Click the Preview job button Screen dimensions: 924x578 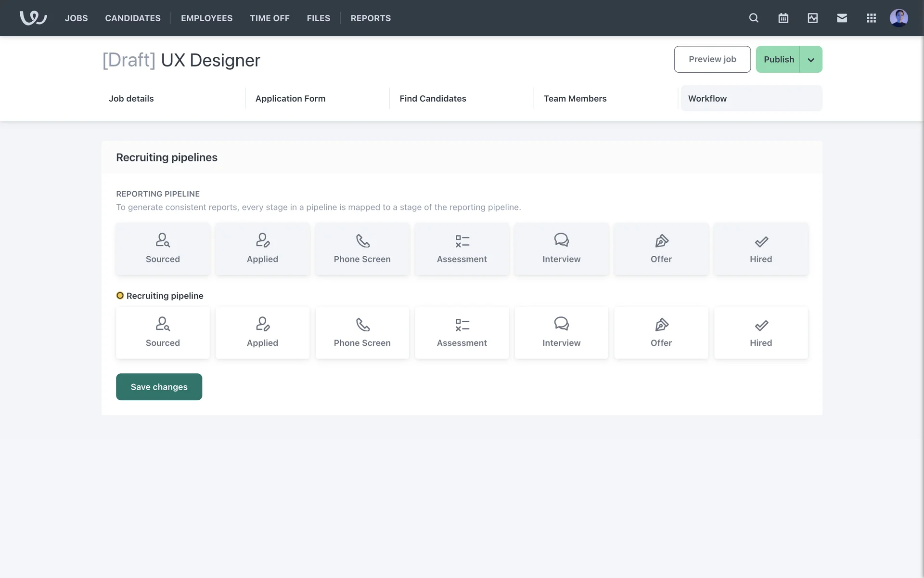[x=712, y=59]
